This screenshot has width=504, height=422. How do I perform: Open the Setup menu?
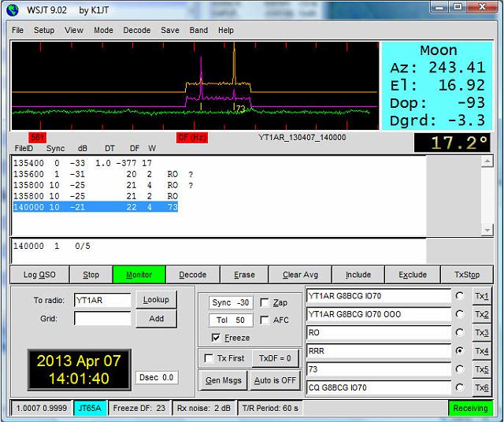click(x=44, y=30)
